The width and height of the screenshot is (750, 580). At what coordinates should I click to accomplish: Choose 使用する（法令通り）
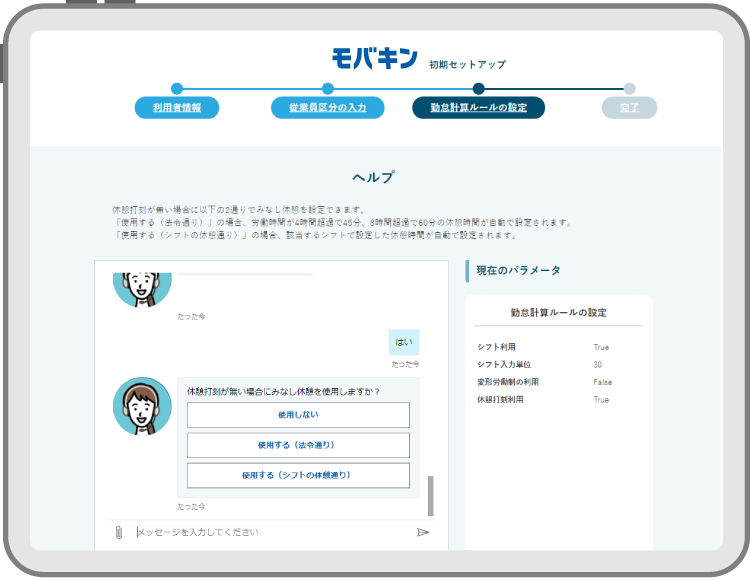pyautogui.click(x=298, y=445)
